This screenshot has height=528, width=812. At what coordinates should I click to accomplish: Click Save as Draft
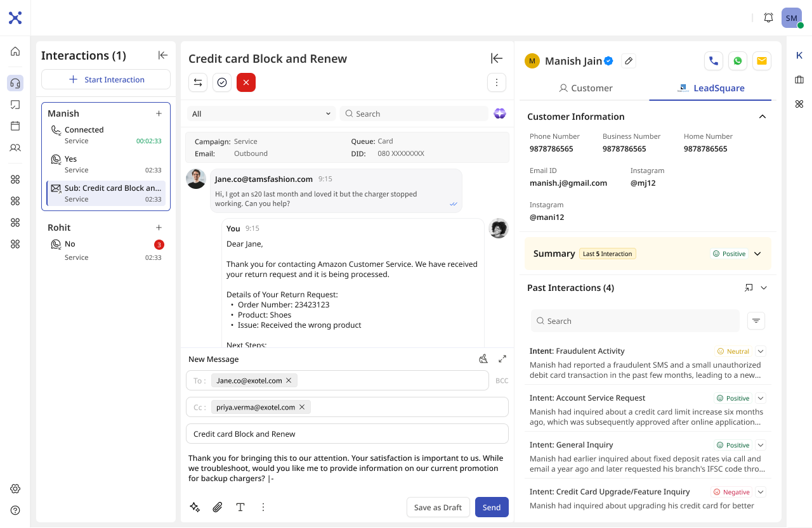click(x=438, y=507)
